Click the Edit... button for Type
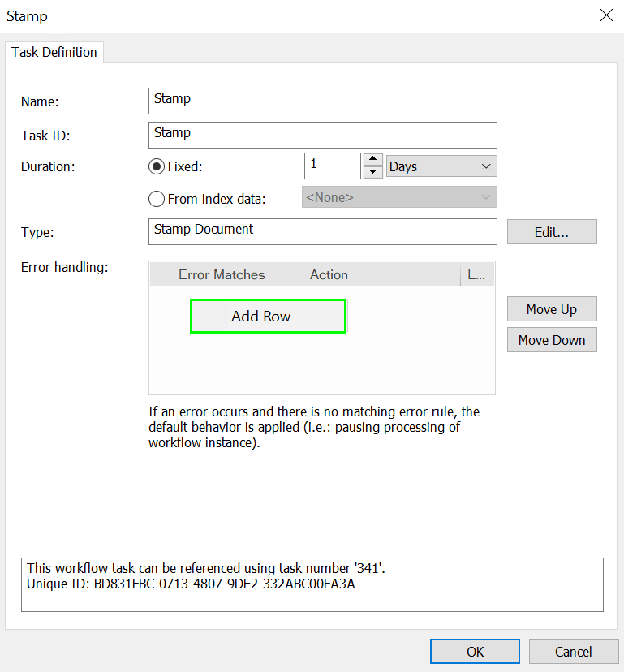This screenshot has height=672, width=624. point(552,232)
